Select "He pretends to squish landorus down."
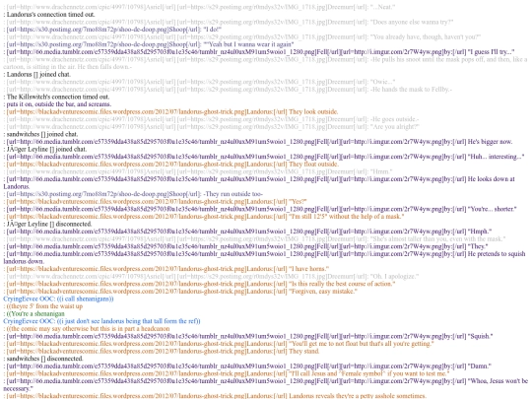 (264, 257)
